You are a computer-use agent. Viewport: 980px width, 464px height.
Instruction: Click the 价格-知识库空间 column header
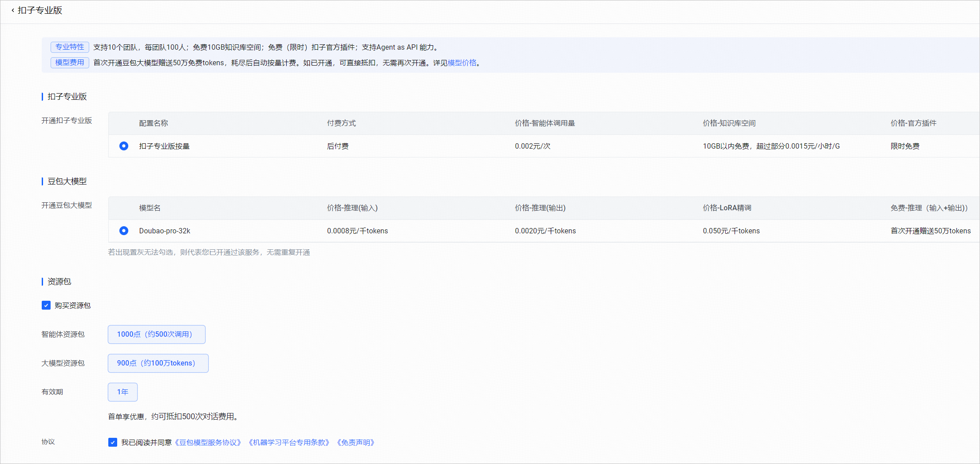[x=729, y=123]
